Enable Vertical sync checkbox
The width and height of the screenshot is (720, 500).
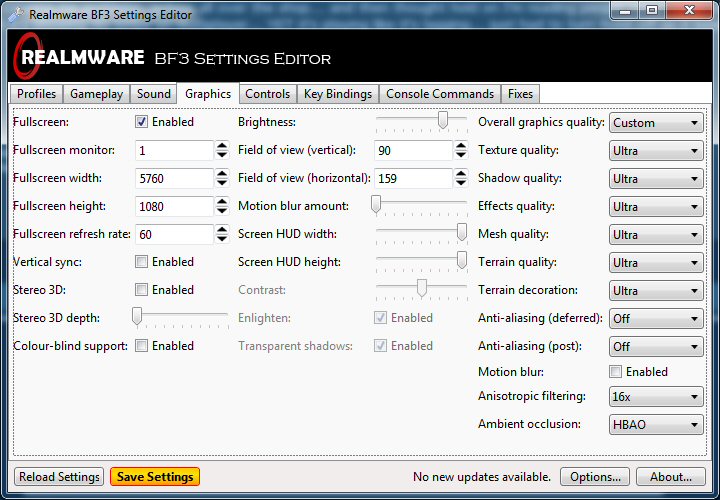[x=141, y=262]
